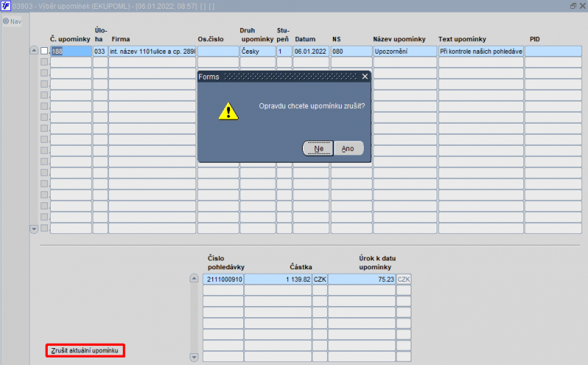Decline with the Ne button
The width and height of the screenshot is (588, 365).
(318, 149)
